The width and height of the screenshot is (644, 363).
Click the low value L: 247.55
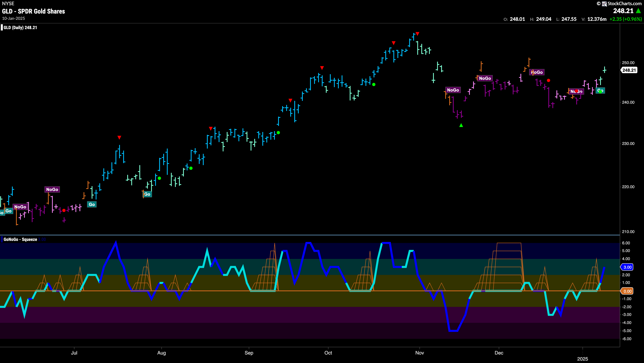(x=566, y=19)
